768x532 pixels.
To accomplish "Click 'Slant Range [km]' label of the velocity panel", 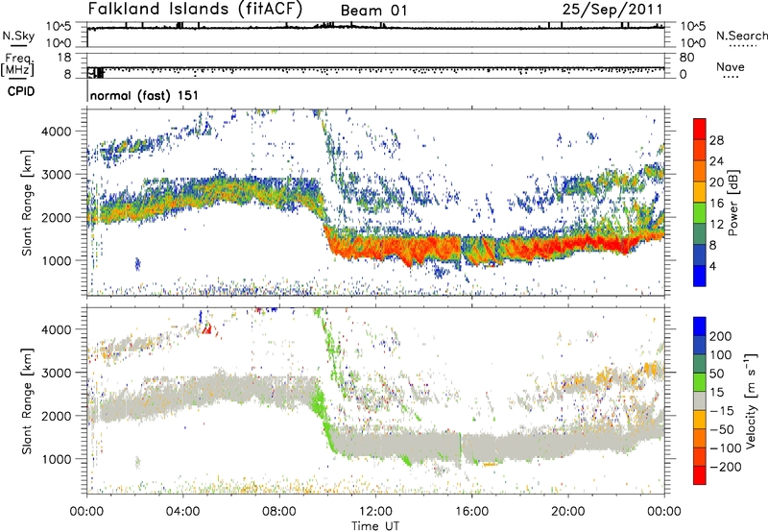I will pos(27,400).
